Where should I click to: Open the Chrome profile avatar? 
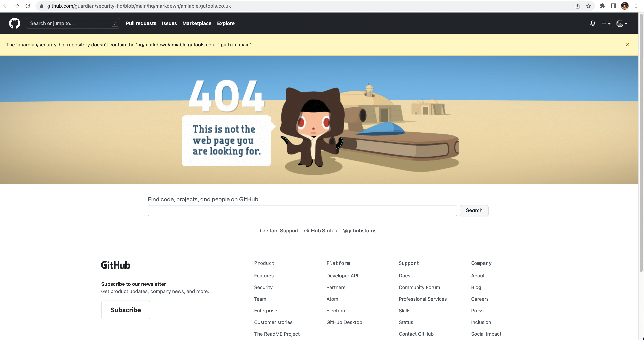[625, 6]
